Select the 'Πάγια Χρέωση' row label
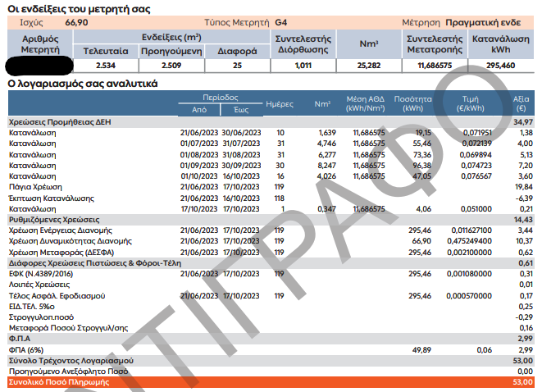This screenshot has width=542, height=392. pos(35,187)
